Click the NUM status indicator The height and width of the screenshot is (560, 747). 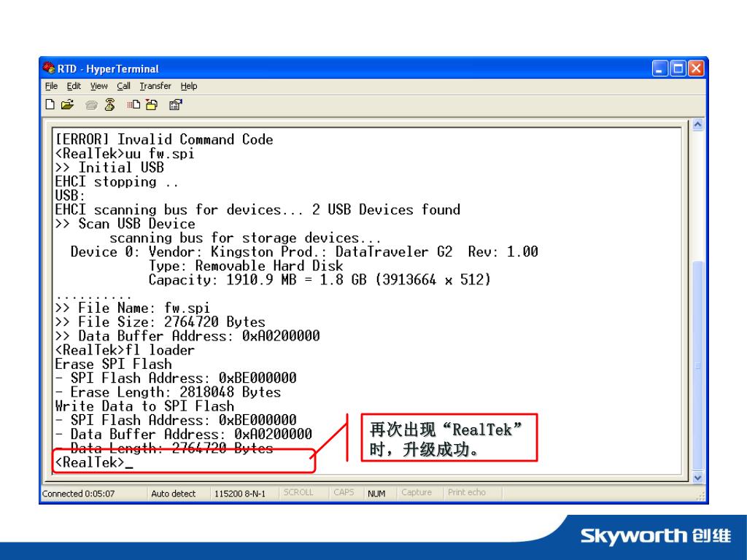tap(376, 494)
